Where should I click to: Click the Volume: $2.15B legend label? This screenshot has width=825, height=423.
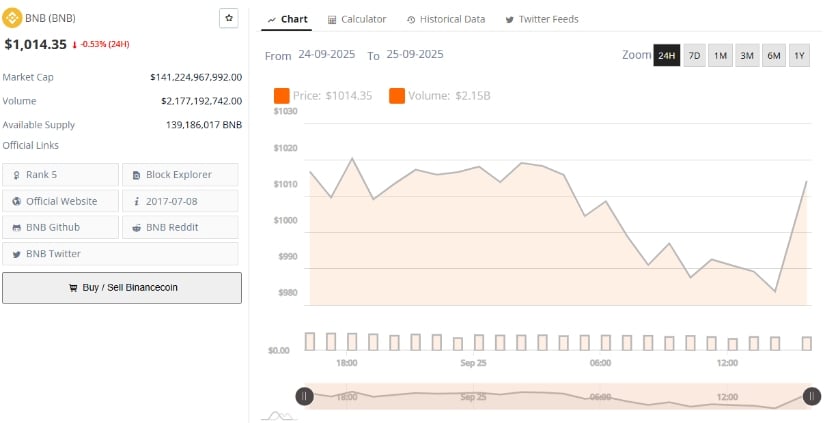(x=449, y=96)
